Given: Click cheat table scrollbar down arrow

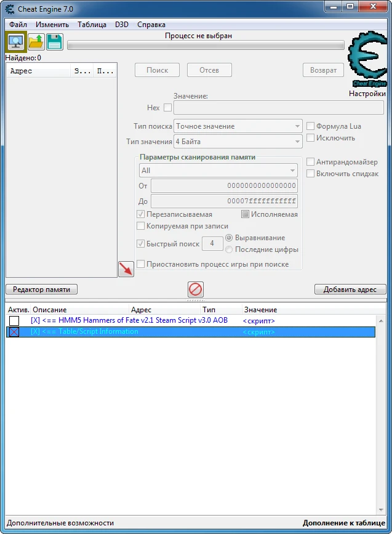Looking at the screenshot, I should [381, 510].
